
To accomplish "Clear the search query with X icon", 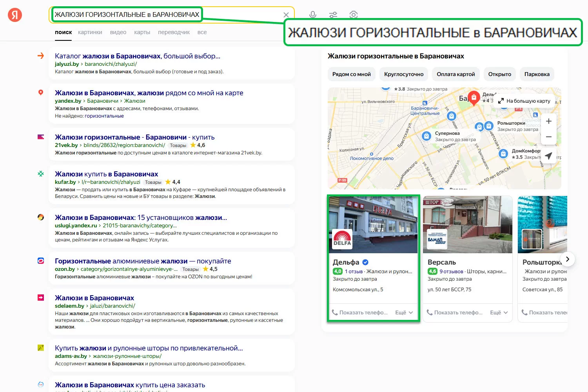I will coord(286,15).
